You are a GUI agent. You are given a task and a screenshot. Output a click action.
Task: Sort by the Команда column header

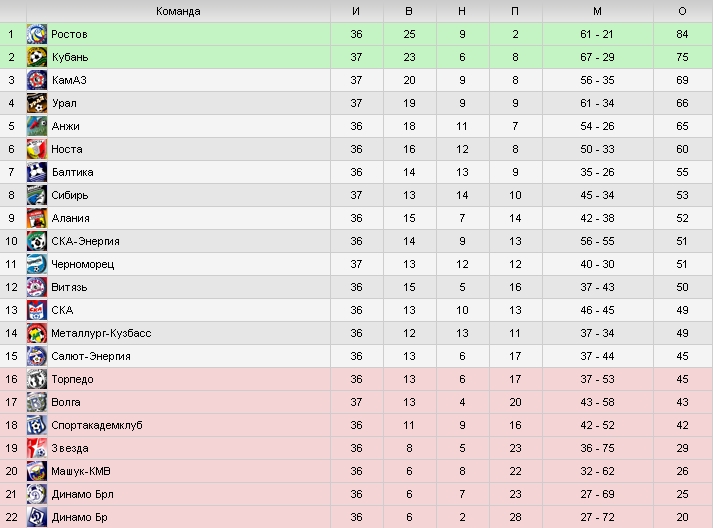point(178,11)
